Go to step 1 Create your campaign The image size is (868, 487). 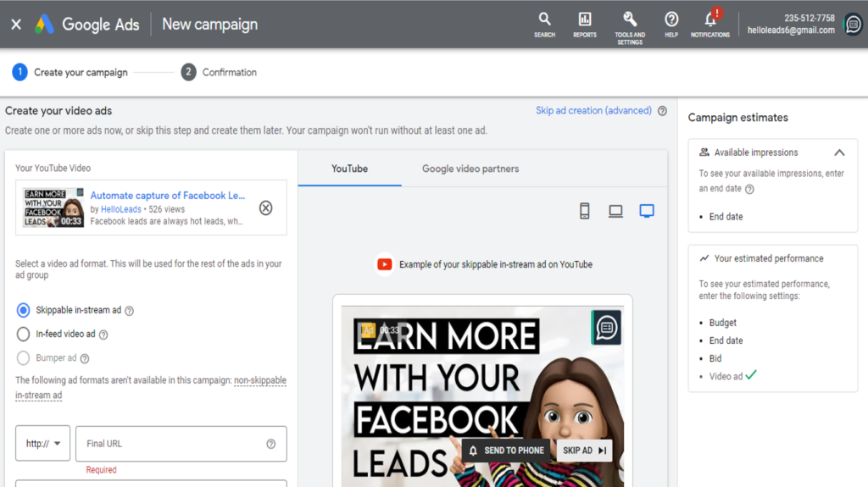[70, 72]
